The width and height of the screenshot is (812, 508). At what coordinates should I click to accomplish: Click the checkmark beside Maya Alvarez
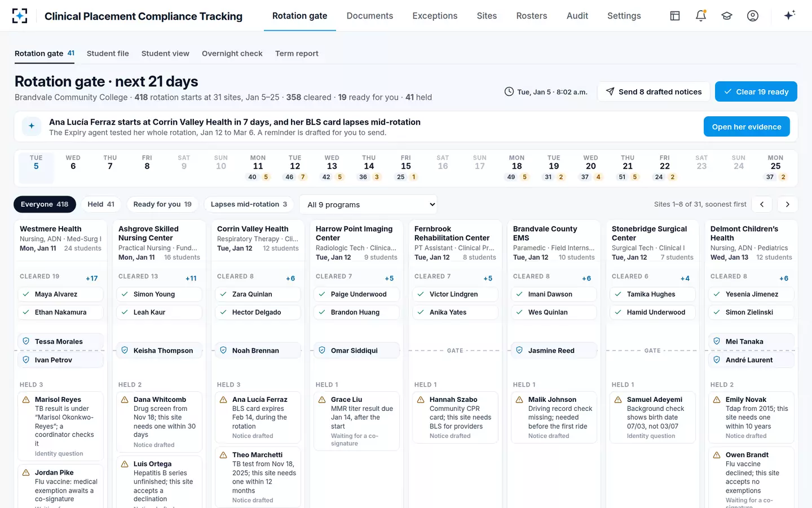tap(26, 294)
